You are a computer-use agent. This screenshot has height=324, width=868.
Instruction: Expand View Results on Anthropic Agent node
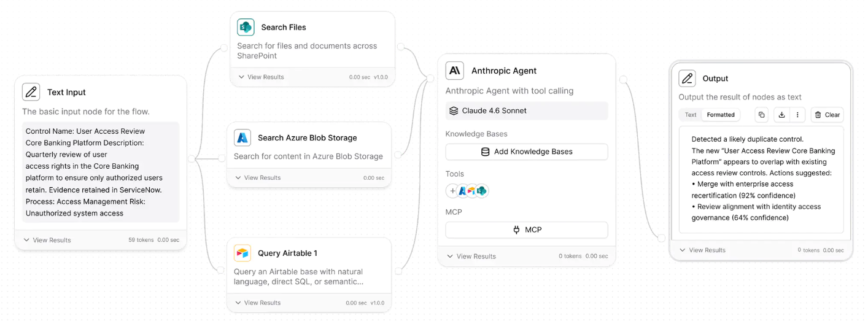[471, 256]
